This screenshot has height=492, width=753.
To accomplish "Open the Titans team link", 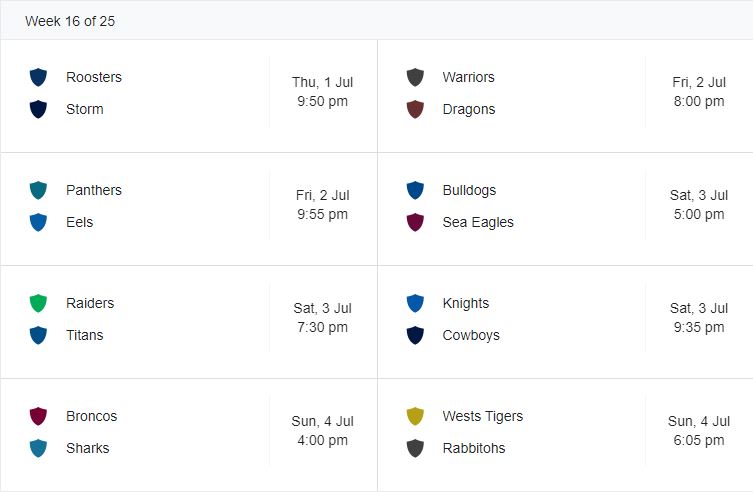I will tap(84, 335).
